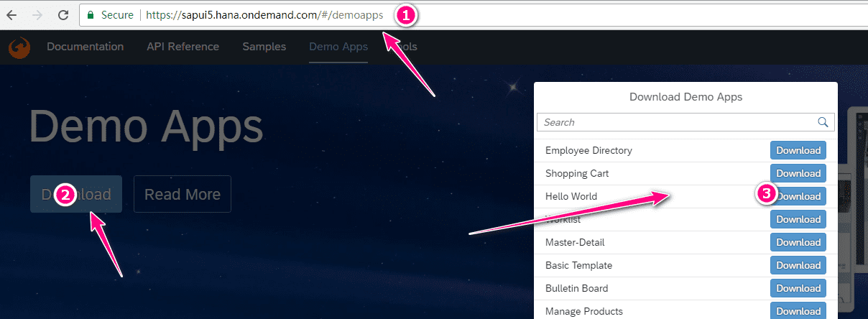Reload the page with refresh icon
The width and height of the screenshot is (868, 319).
pyautogui.click(x=63, y=14)
